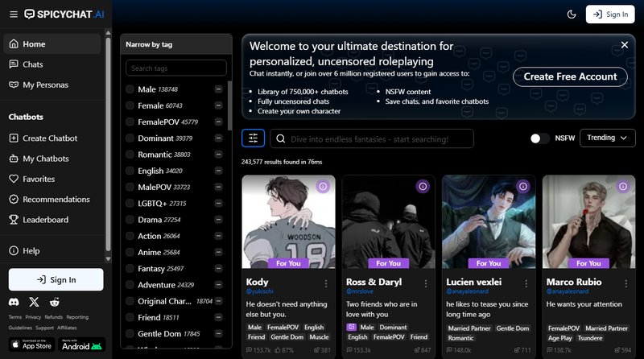Open the Reddit social icon

tap(55, 302)
